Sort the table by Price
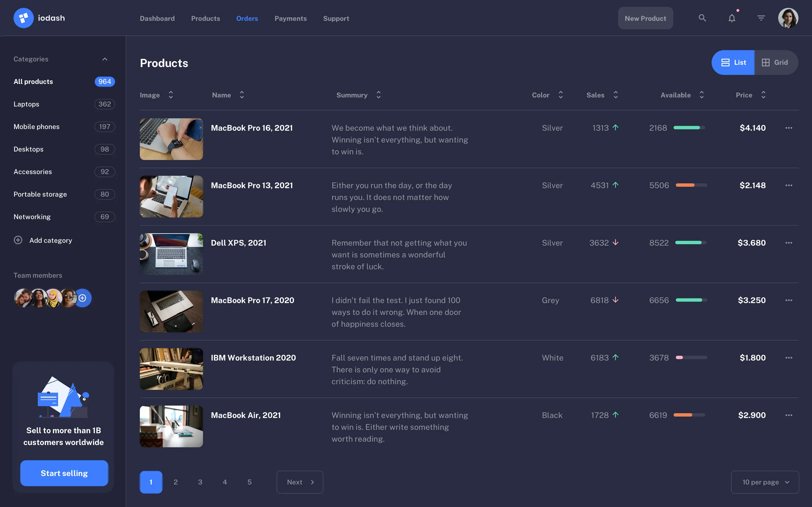Screen dimensions: 812x507 point(764,95)
